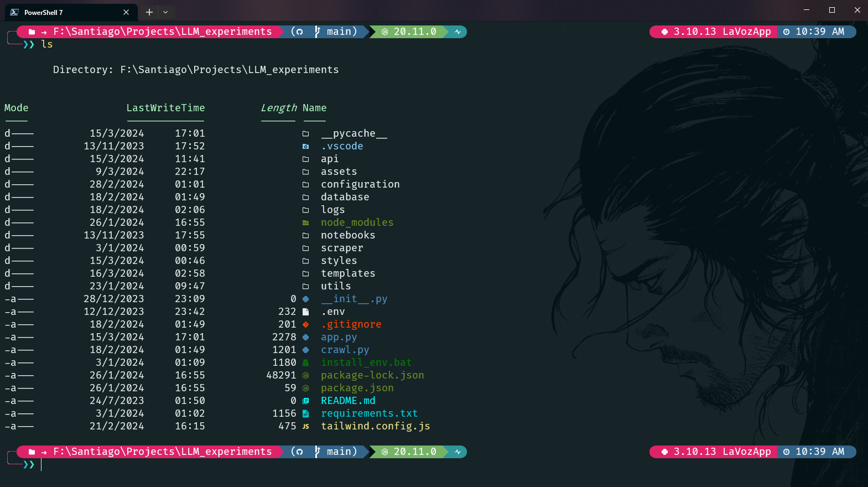Image resolution: width=868 pixels, height=487 pixels.
Task: Expand the new tab profile dropdown
Action: [x=165, y=12]
